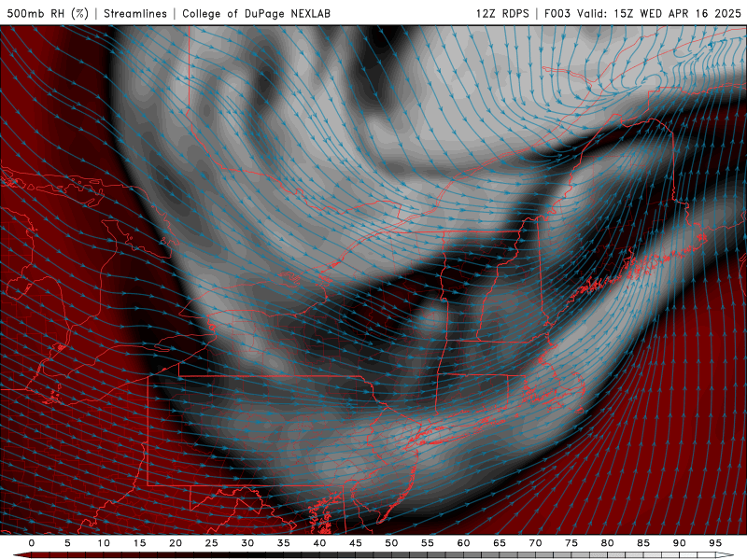The width and height of the screenshot is (747, 560).
Task: Click the 0 value on the colorbar
Action: [x=32, y=543]
